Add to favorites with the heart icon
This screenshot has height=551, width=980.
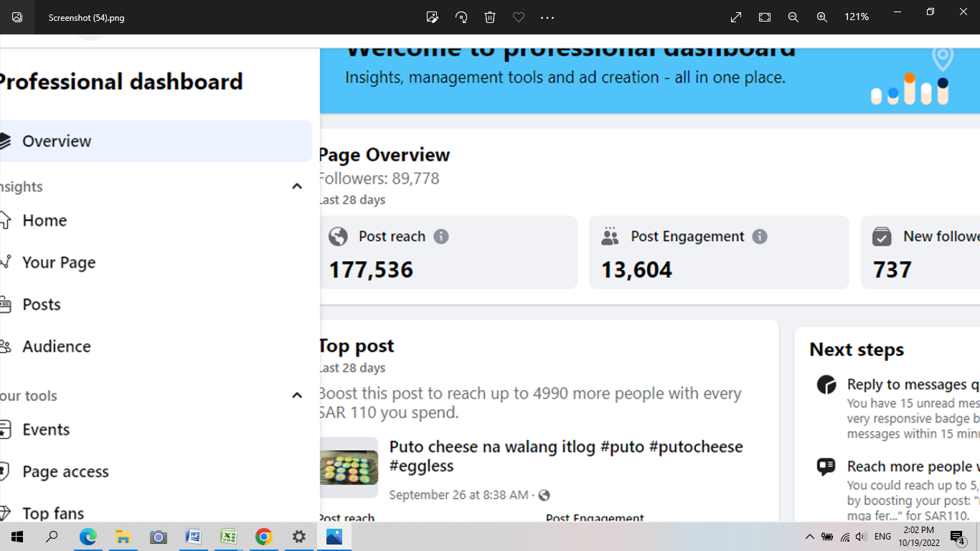(519, 17)
